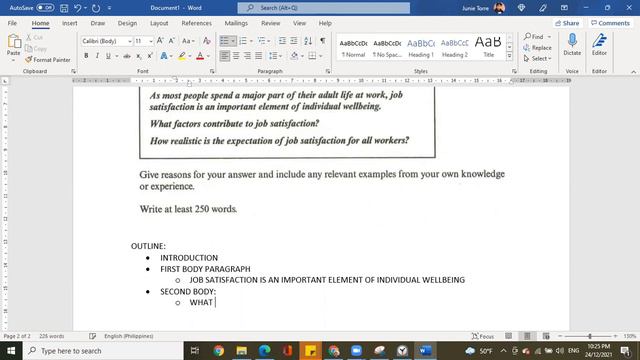
Task: Click Format Painter
Action: (x=48, y=60)
